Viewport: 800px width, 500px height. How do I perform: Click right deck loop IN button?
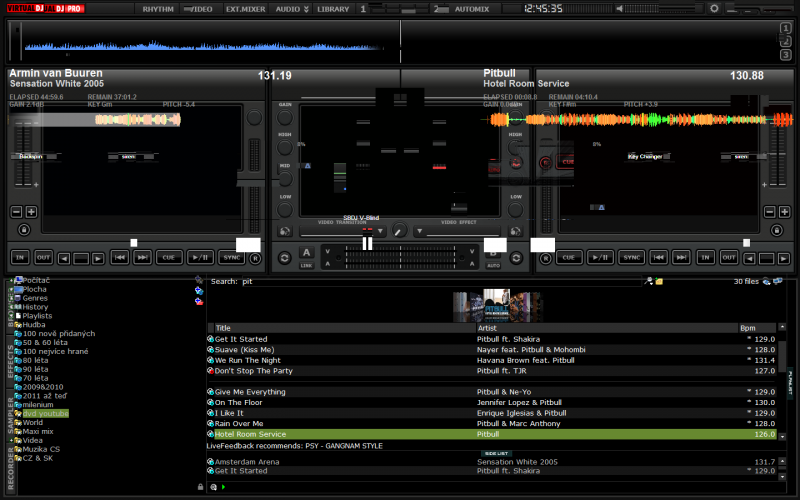705,258
